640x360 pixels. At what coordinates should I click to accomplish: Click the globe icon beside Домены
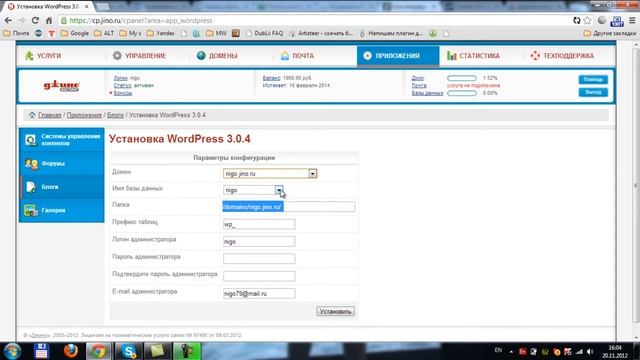(x=201, y=56)
